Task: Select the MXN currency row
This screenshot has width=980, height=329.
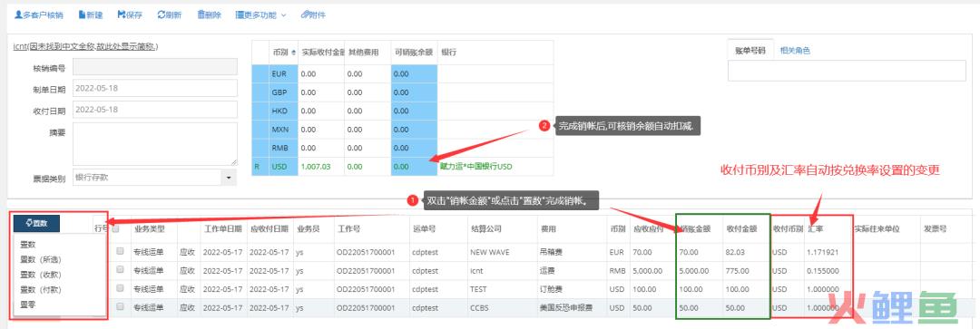Action: pos(403,130)
